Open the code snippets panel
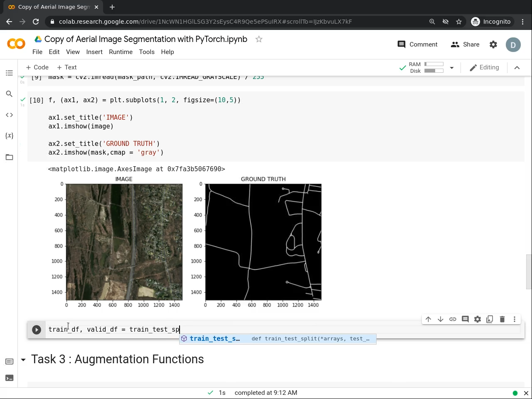Viewport: 532px width, 399px height. point(9,115)
